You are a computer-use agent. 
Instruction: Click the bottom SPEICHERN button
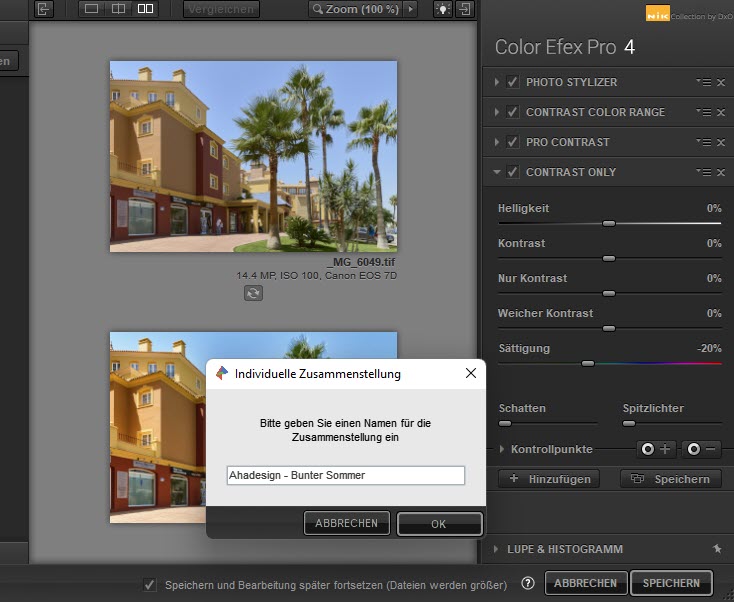pyautogui.click(x=671, y=583)
